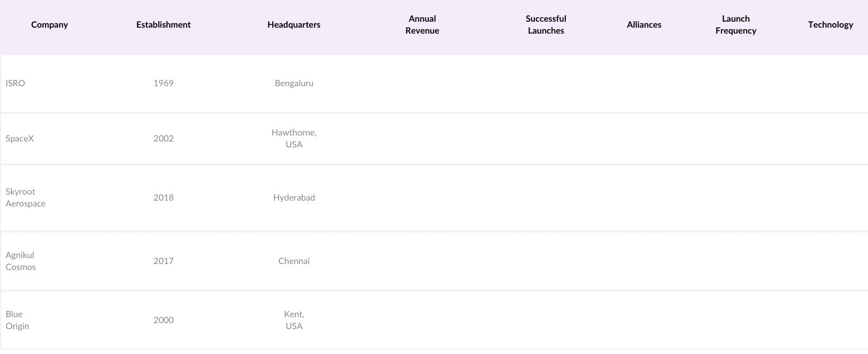Click the 1969 establishment year cell
Viewport: 868px width, 354px height.
pyautogui.click(x=163, y=83)
